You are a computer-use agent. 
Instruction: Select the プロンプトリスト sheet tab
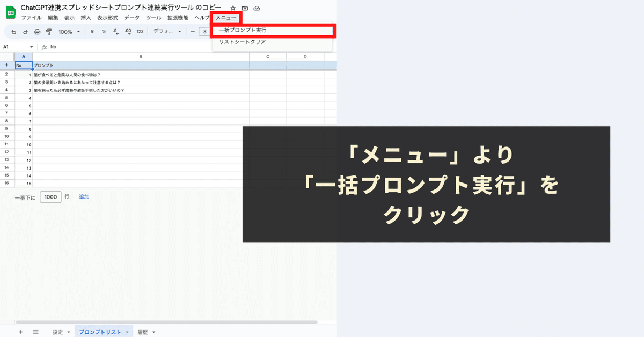tap(100, 332)
